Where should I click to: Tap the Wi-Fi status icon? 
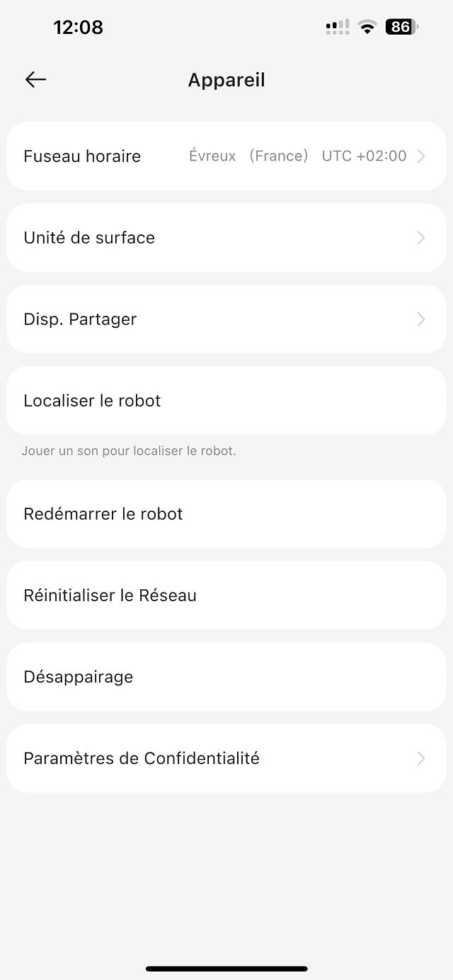point(367,27)
